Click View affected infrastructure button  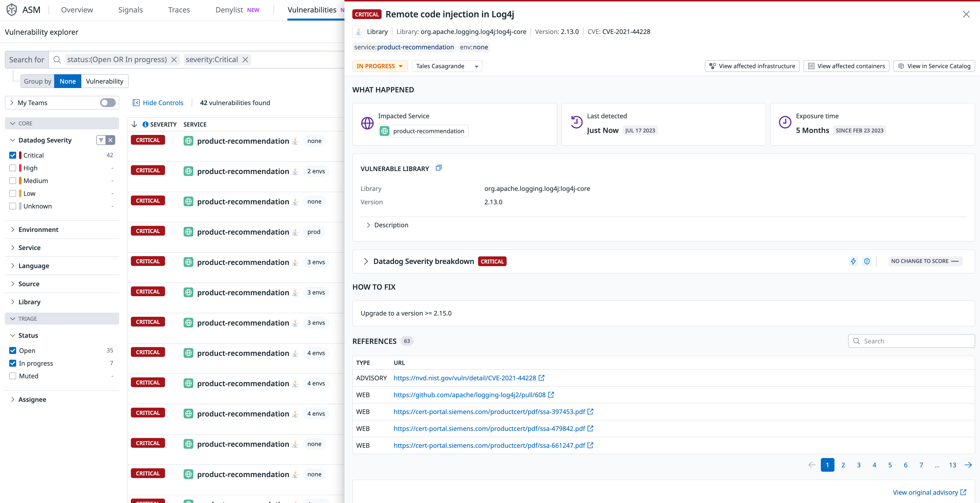752,66
